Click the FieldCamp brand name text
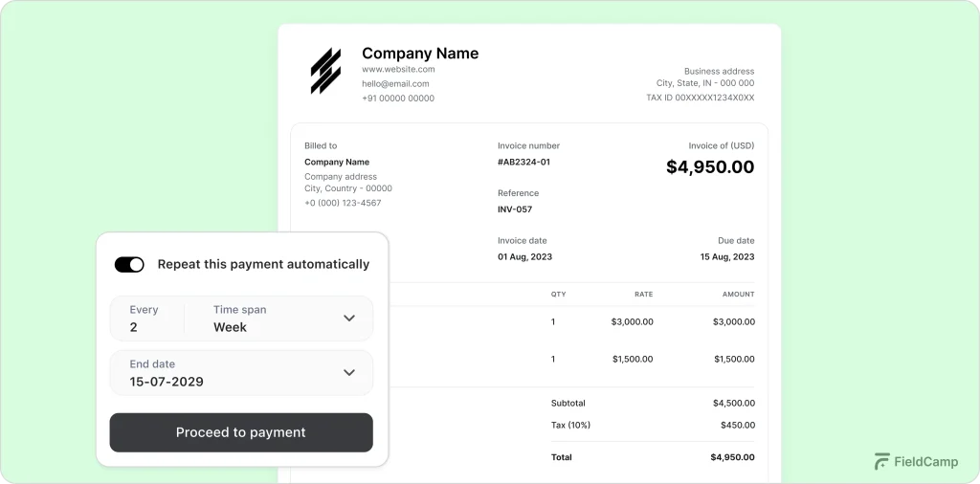 [923, 461]
